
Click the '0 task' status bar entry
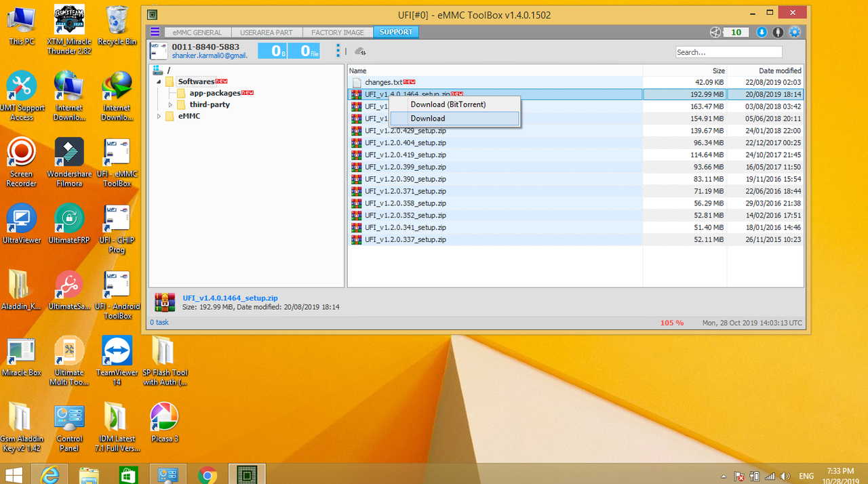click(159, 323)
